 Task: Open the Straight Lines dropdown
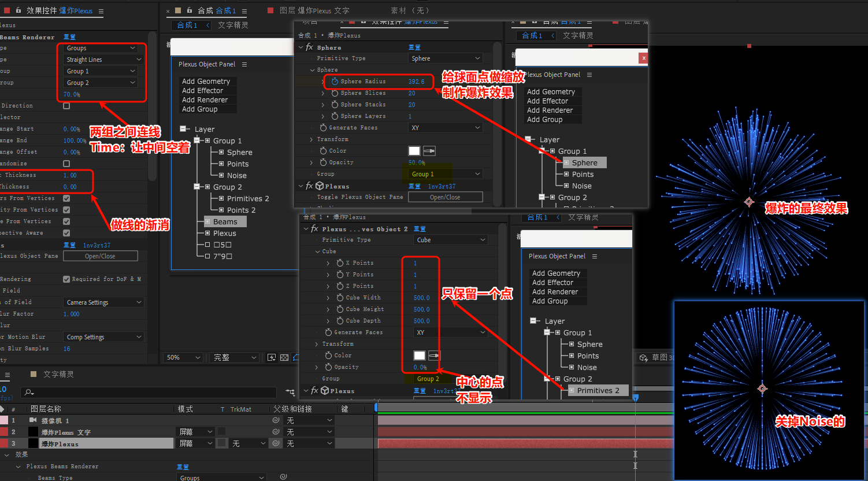103,60
